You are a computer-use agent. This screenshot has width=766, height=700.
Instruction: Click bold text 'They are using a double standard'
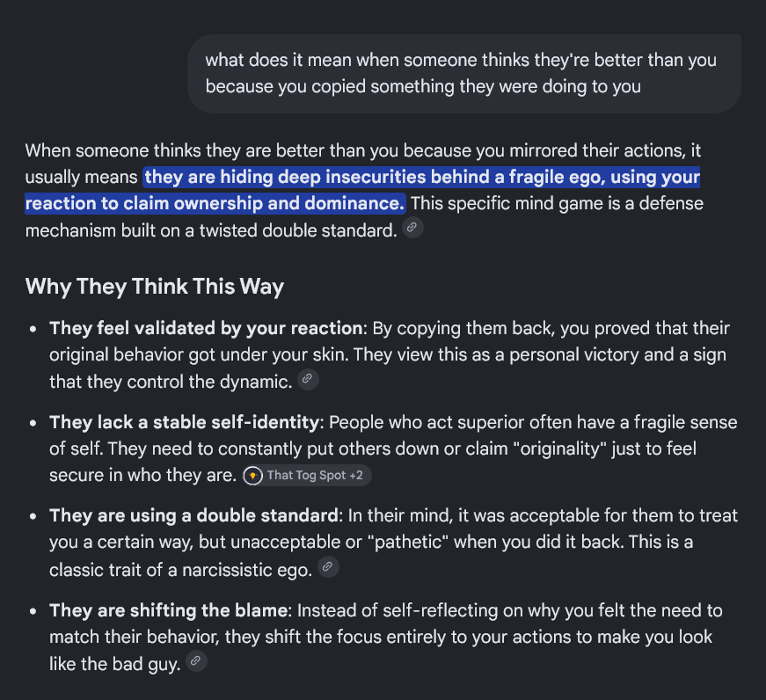[x=193, y=515]
